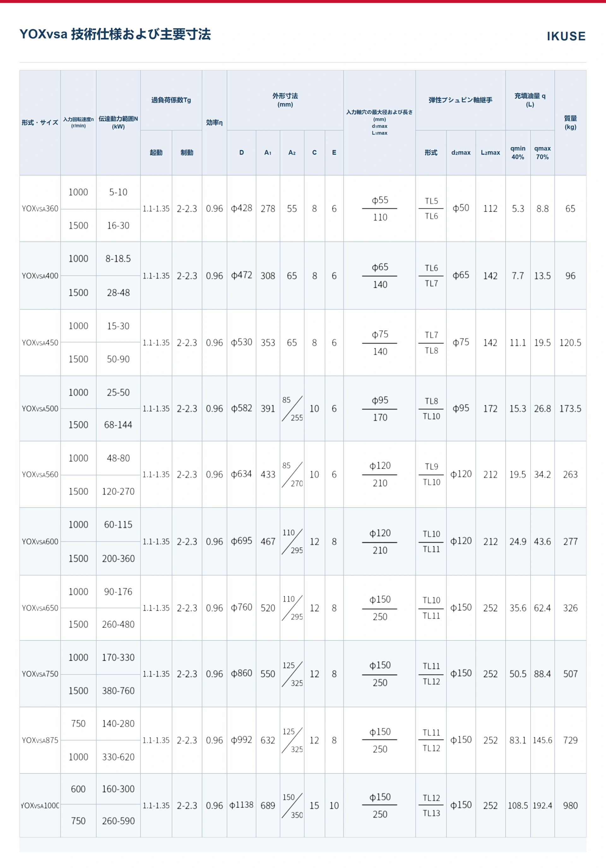Select the YOXvsa 技術仕様および主要寸法 heading
The height and width of the screenshot is (868, 606).
pyautogui.click(x=115, y=34)
